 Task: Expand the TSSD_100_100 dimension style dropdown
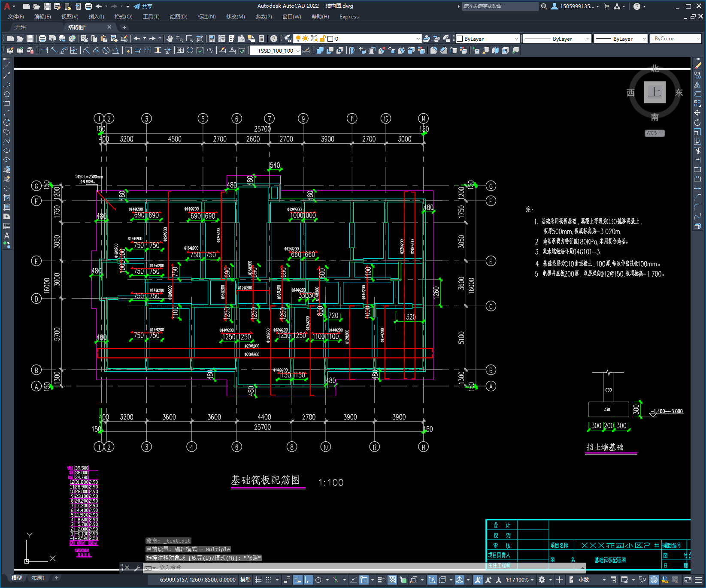click(298, 51)
